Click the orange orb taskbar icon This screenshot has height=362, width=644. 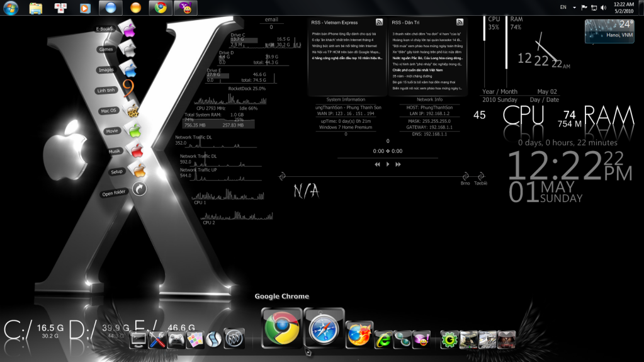click(x=135, y=8)
